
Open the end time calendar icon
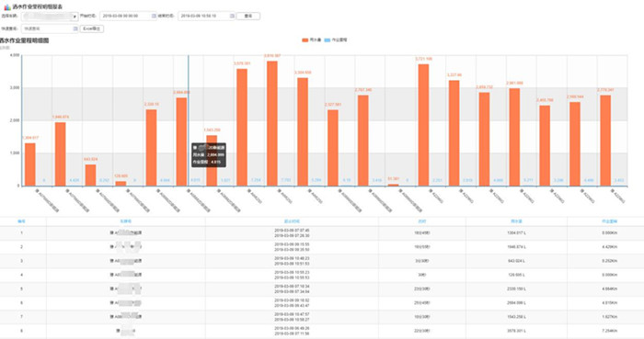click(x=232, y=16)
